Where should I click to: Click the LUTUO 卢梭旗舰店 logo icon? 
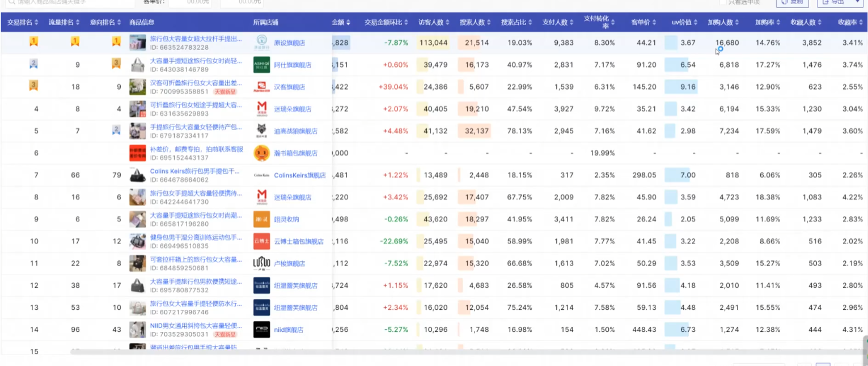tap(261, 263)
